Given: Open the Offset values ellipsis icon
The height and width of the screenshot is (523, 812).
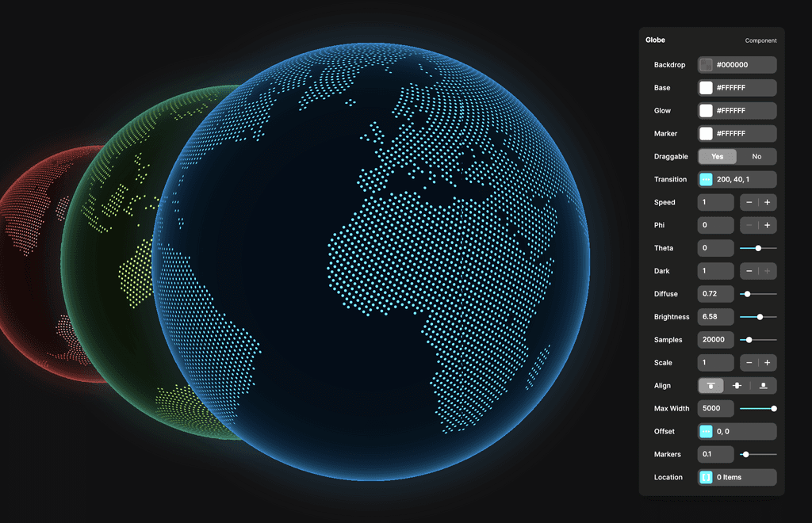Looking at the screenshot, I should 706,431.
